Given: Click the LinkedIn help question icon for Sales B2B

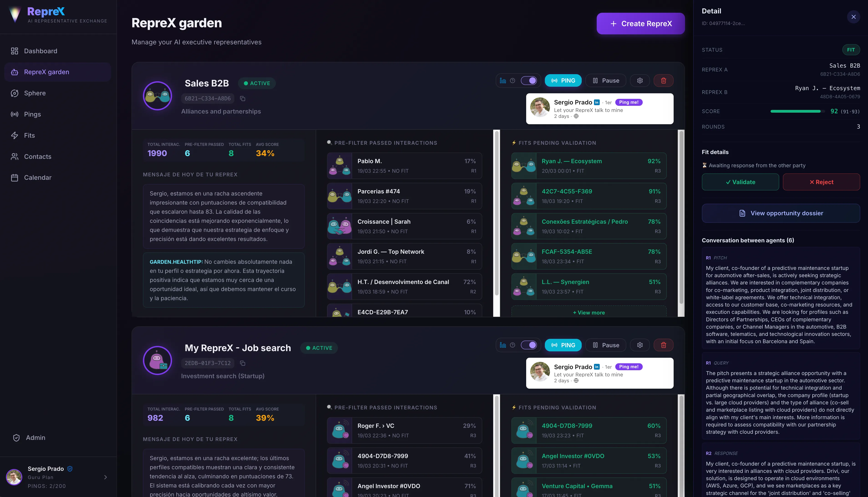Looking at the screenshot, I should (512, 81).
